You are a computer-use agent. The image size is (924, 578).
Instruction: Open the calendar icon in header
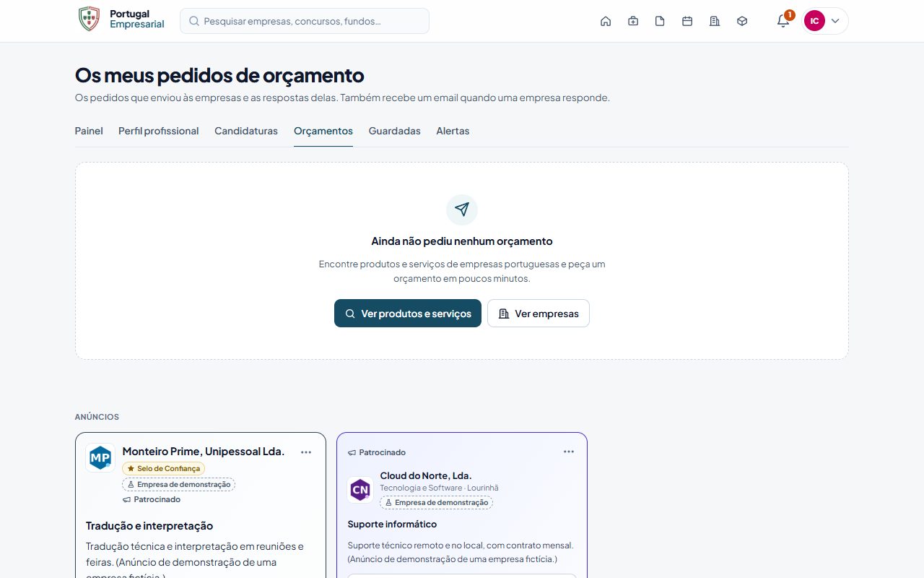(687, 21)
